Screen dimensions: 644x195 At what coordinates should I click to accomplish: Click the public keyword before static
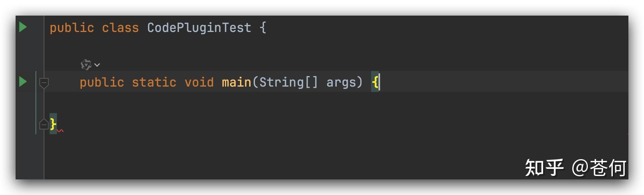click(x=102, y=83)
